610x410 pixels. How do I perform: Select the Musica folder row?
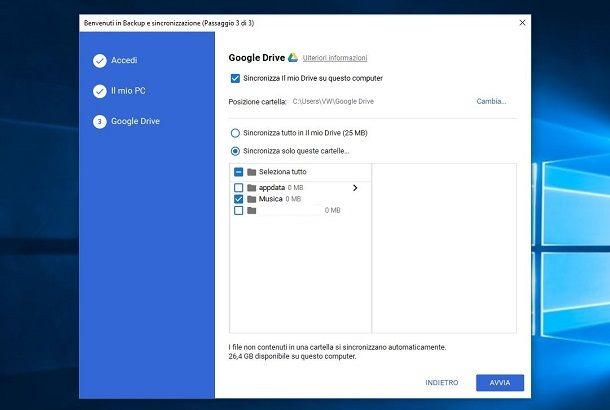pos(300,199)
